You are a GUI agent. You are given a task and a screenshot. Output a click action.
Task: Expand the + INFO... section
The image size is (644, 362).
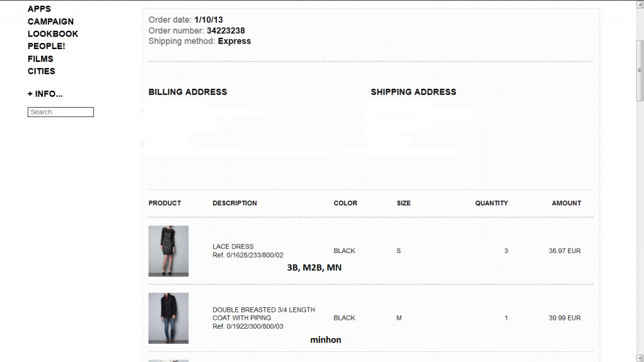45,94
